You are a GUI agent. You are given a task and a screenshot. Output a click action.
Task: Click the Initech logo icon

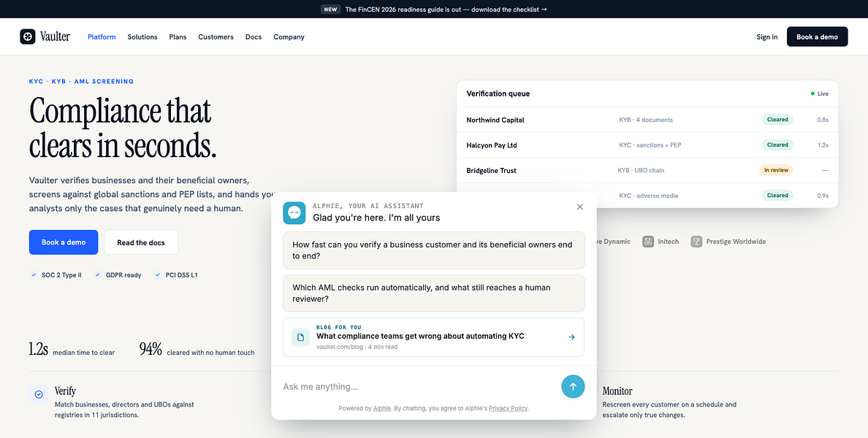pyautogui.click(x=648, y=242)
